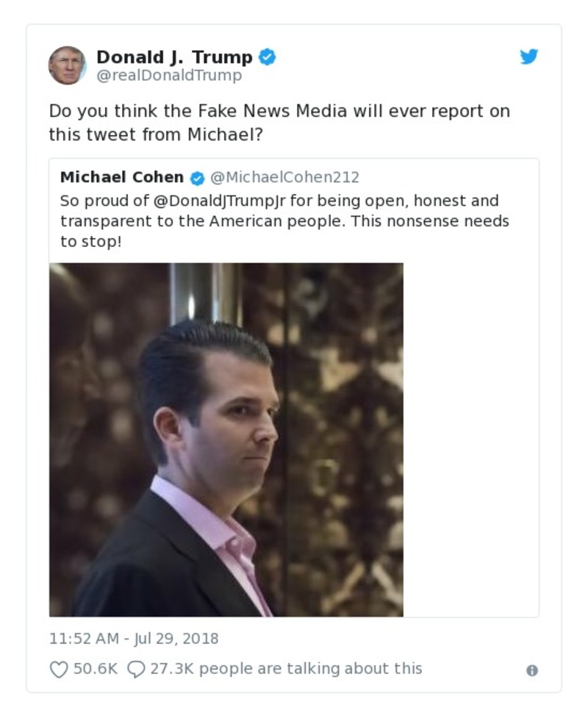This screenshot has width=588, height=721.
Task: Open the tweet timestamp 11:52 AM - Jul 29, 2018
Action: coord(135,639)
